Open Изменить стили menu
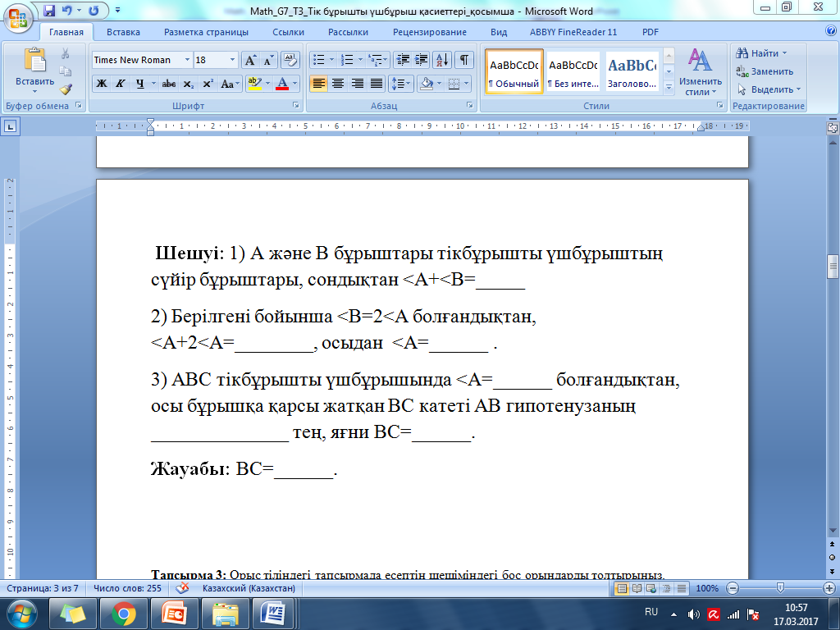Viewport: 840px width, 630px height. pyautogui.click(x=701, y=72)
